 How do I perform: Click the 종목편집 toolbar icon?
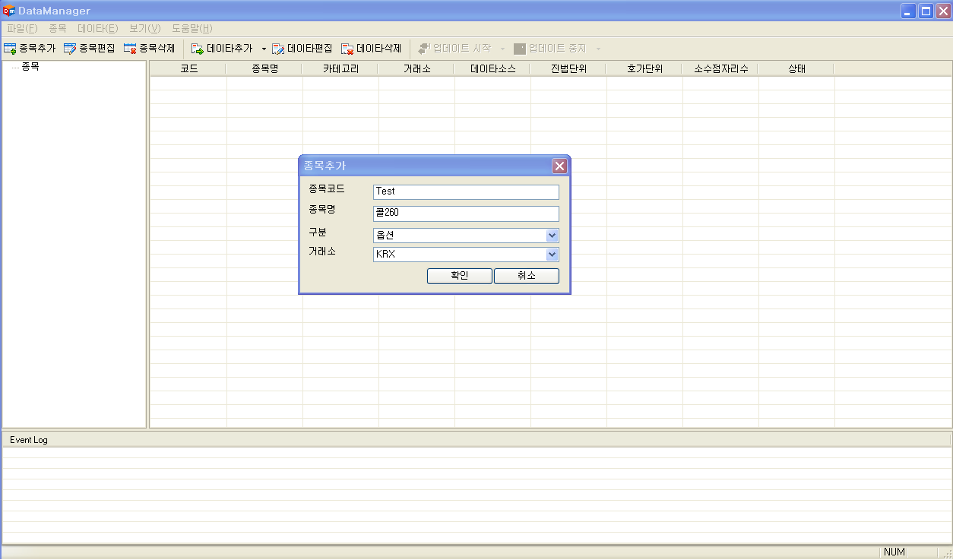pyautogui.click(x=70, y=49)
